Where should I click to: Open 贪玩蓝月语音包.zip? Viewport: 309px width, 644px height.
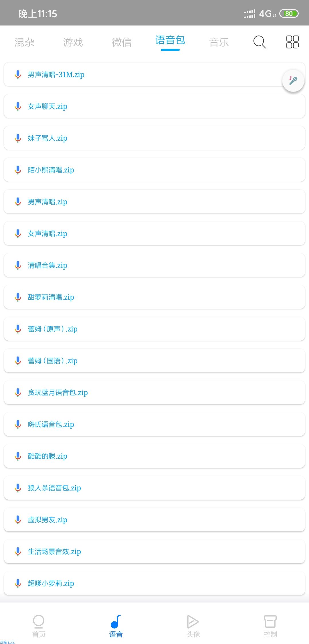coord(154,392)
